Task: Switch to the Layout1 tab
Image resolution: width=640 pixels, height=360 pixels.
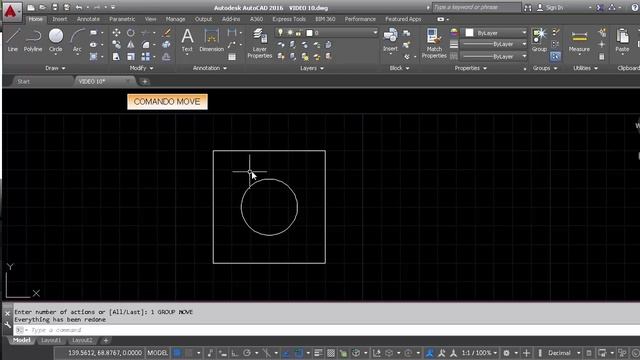Action: pos(51,340)
